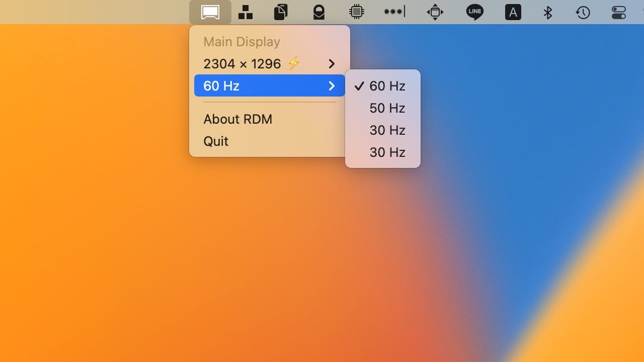The height and width of the screenshot is (362, 644).
Task: Click the three dots bar menu icon
Action: (x=395, y=12)
